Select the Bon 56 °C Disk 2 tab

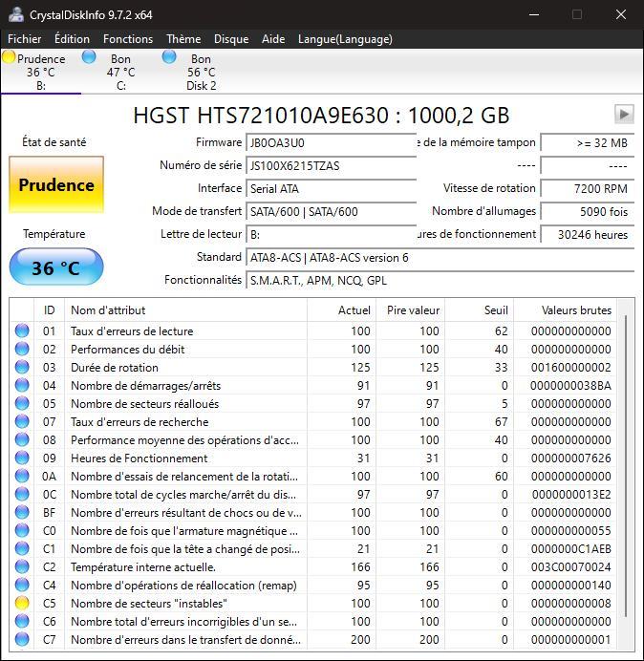coord(202,72)
